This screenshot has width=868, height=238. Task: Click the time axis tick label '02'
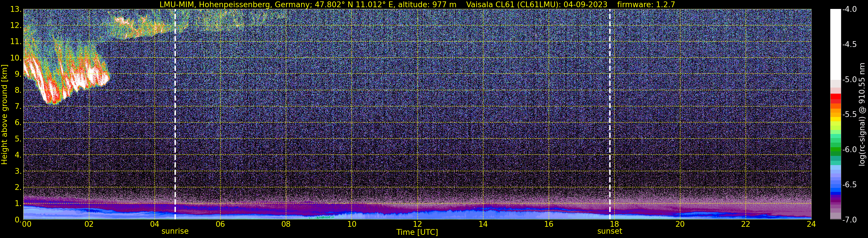tap(89, 224)
